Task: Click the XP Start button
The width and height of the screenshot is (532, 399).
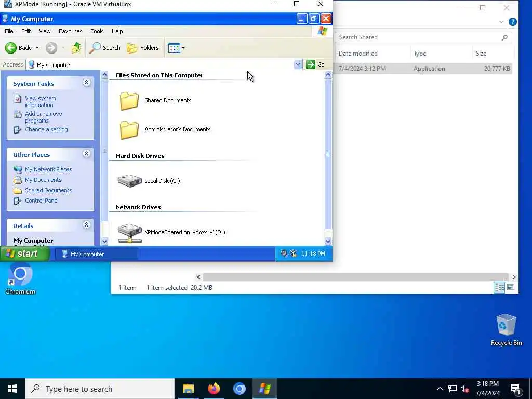Action: 25,254
